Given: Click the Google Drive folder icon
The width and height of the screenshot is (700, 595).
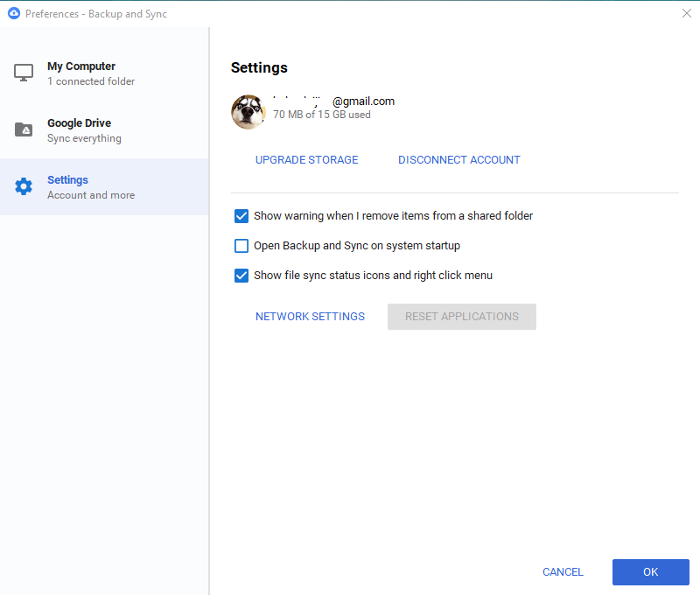Looking at the screenshot, I should [x=24, y=129].
